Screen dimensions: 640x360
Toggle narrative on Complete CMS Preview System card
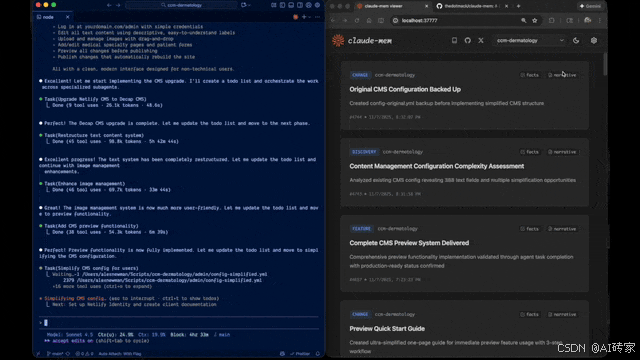pos(562,229)
